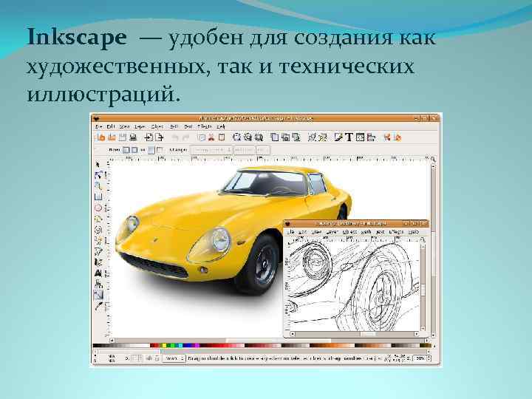Open Help menu in outline window

coord(414,232)
